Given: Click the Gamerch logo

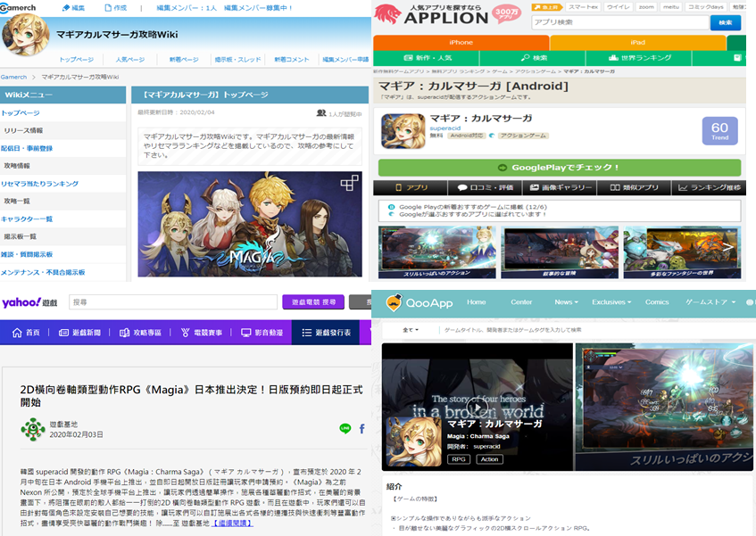Looking at the screenshot, I should [x=19, y=8].
